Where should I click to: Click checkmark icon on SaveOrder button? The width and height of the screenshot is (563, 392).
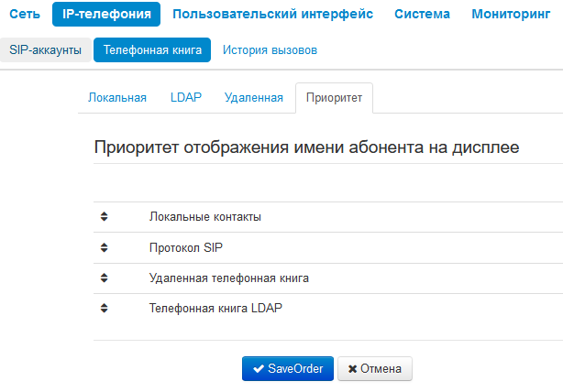coord(259,369)
